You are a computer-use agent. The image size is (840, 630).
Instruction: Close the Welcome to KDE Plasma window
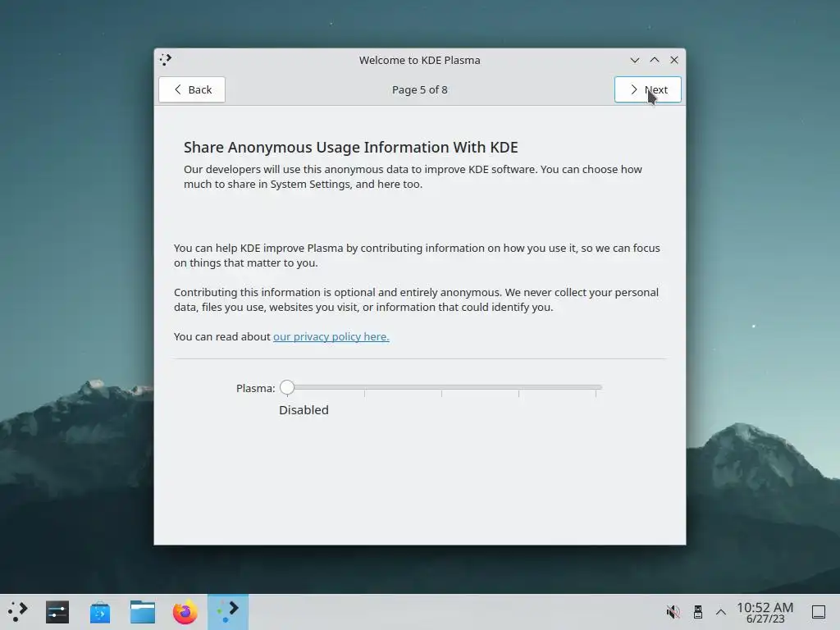pos(674,60)
